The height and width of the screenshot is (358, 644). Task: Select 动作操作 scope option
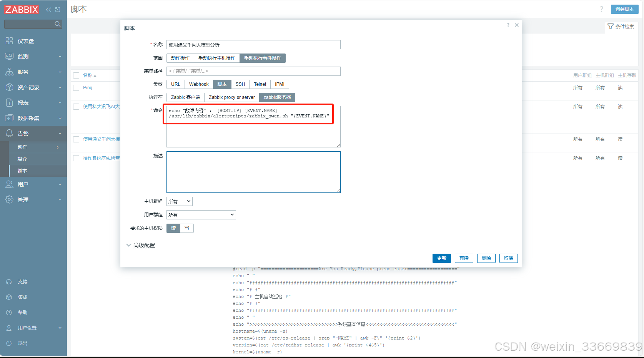coord(180,58)
